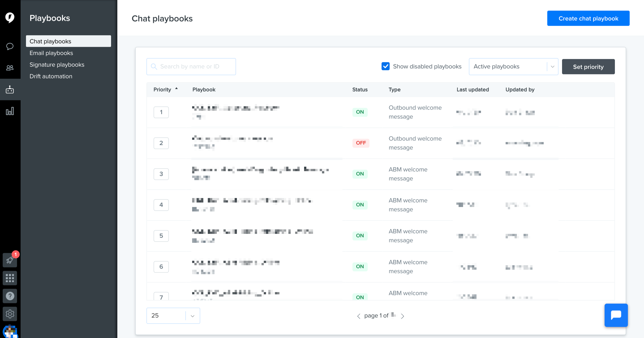Click the Set priority button
This screenshot has width=644, height=338.
588,67
